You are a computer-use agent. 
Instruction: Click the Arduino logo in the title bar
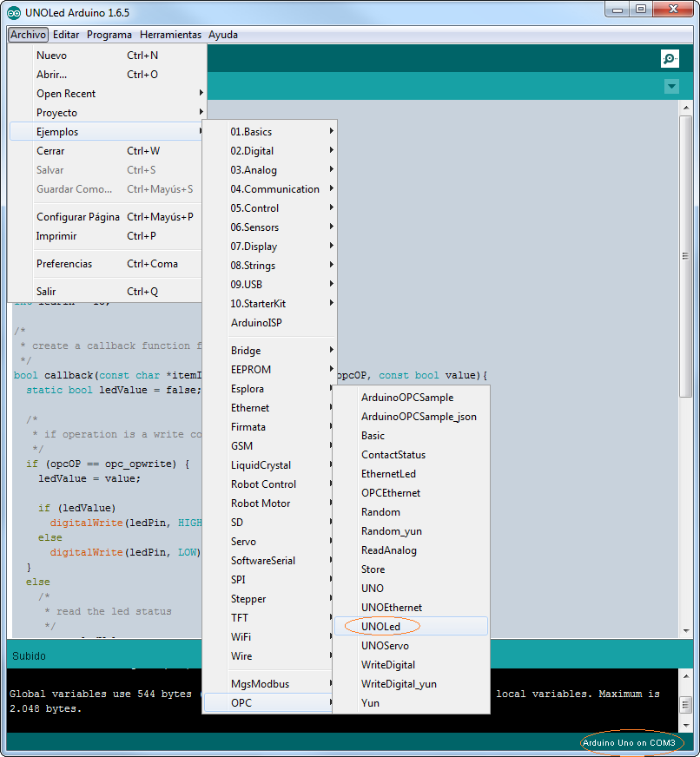[14, 13]
